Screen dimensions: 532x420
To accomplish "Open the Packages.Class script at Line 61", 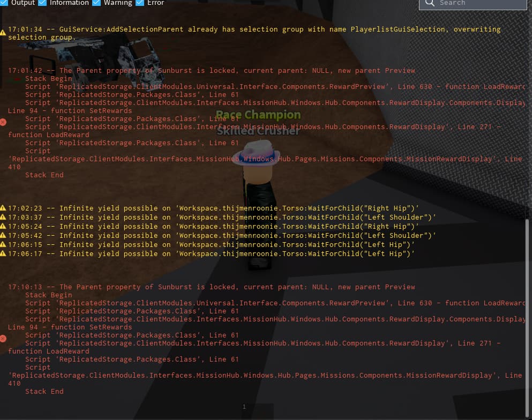I will coord(134,94).
